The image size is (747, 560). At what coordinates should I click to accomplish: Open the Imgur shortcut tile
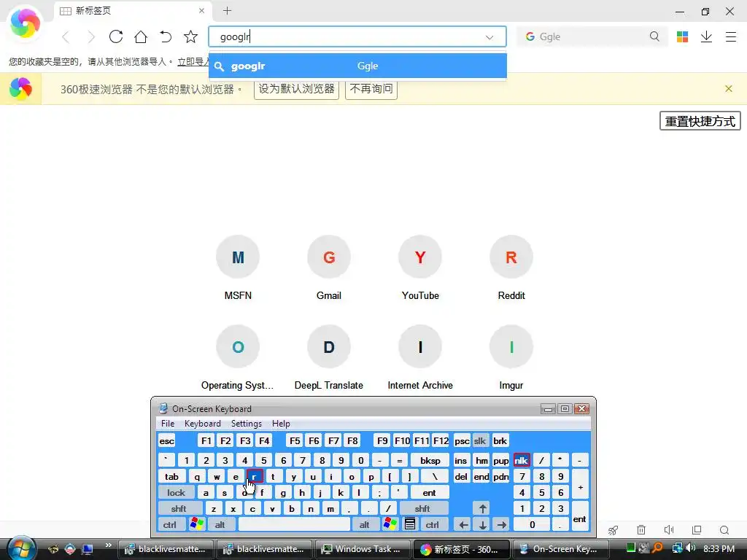pyautogui.click(x=511, y=357)
